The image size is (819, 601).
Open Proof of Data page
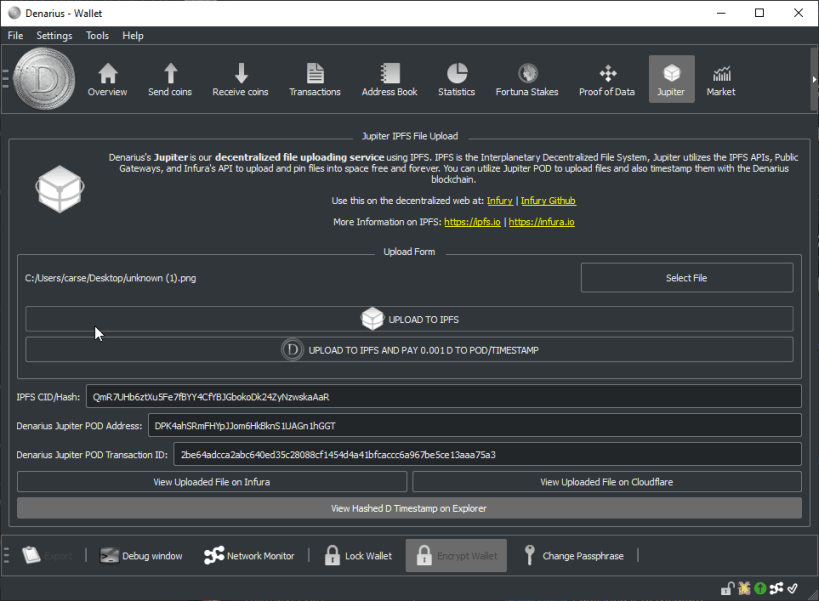[x=607, y=79]
